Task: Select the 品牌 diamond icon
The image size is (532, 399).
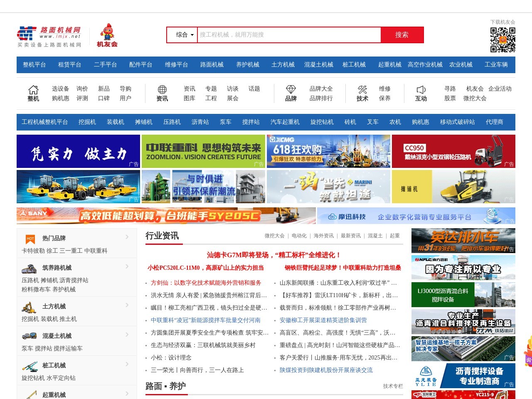Action: pyautogui.click(x=291, y=89)
